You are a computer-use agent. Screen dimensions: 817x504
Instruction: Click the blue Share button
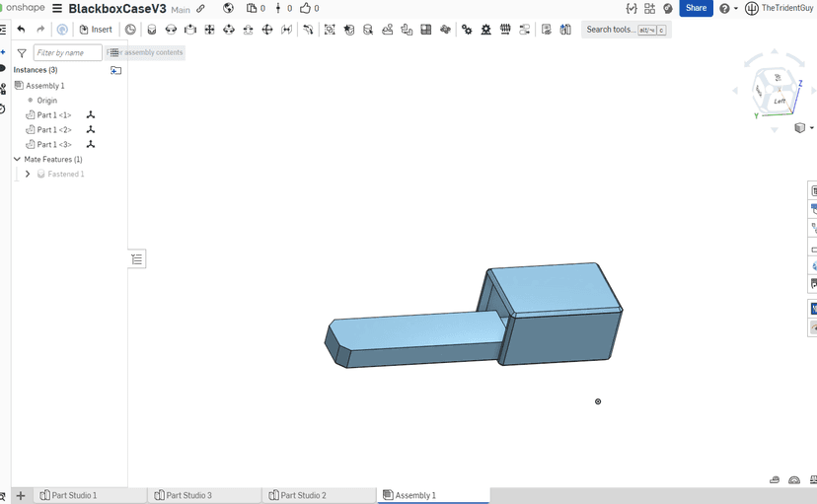[x=696, y=9]
